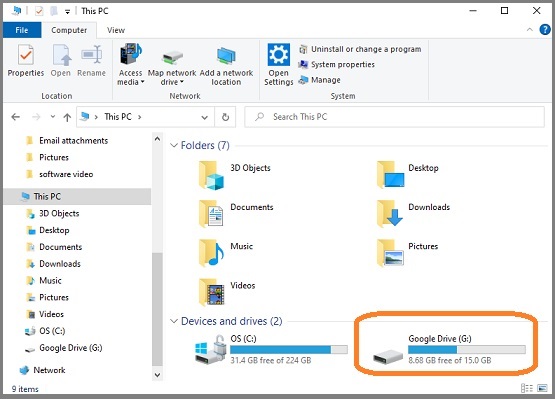555x399 pixels.
Task: Open the Map network drive dropdown
Action: (x=172, y=66)
